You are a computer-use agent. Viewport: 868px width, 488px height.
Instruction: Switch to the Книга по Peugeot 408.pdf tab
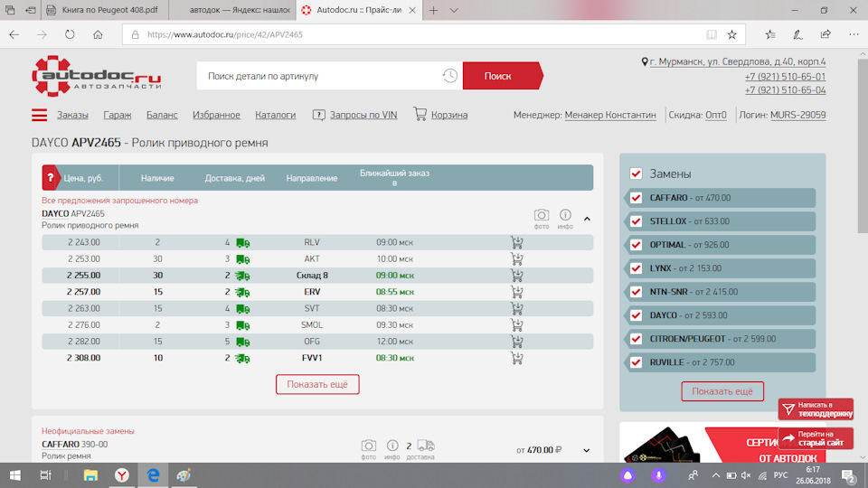coord(104,10)
